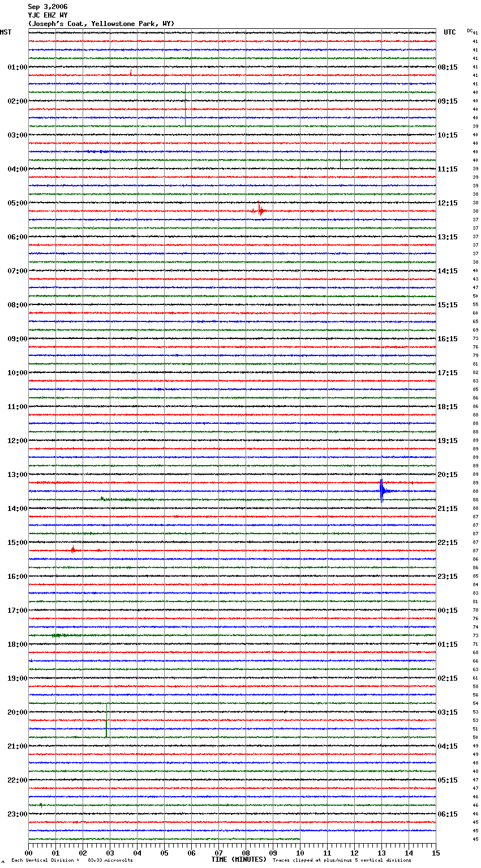The height and width of the screenshot is (868, 481).
Task: Select the 15:00 MST time label
Action: click(x=18, y=543)
